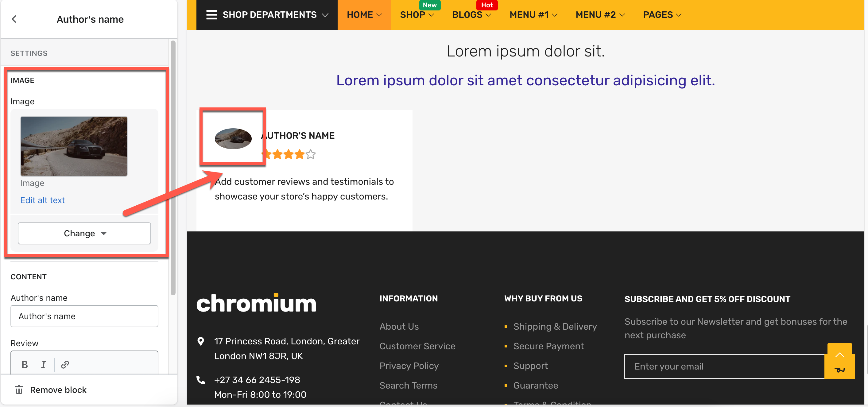The image size is (868, 407).
Task: Click the car image thumbnail in the sidebar
Action: [x=74, y=146]
